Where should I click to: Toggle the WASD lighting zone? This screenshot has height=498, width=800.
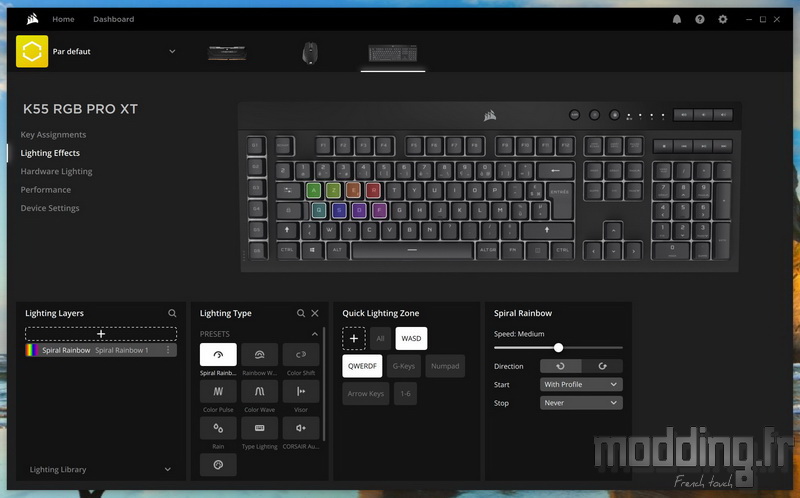pos(411,338)
